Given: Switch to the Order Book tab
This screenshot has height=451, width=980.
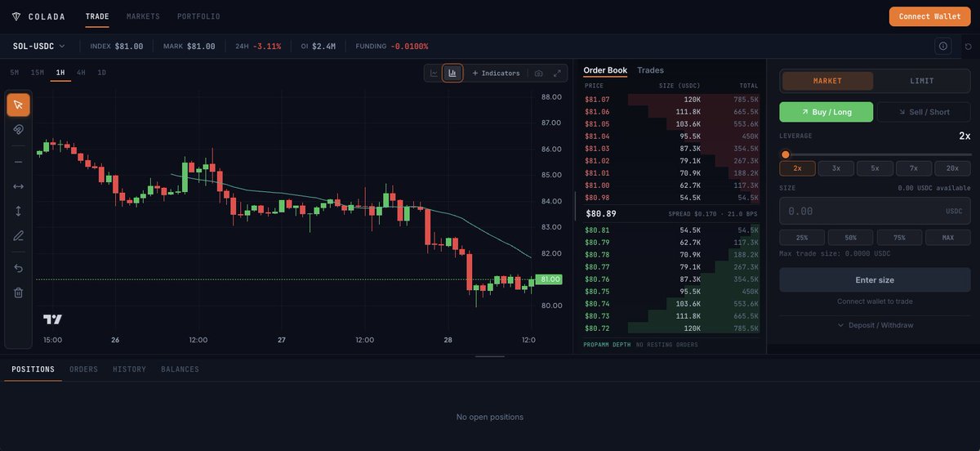Looking at the screenshot, I should [605, 70].
